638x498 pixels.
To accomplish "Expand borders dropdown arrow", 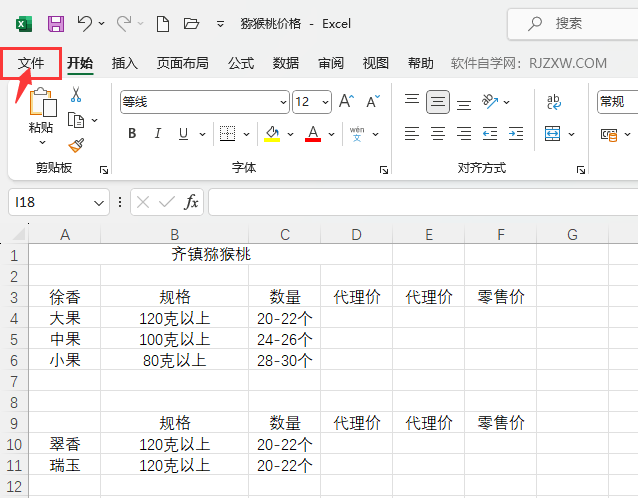I will pyautogui.click(x=246, y=134).
